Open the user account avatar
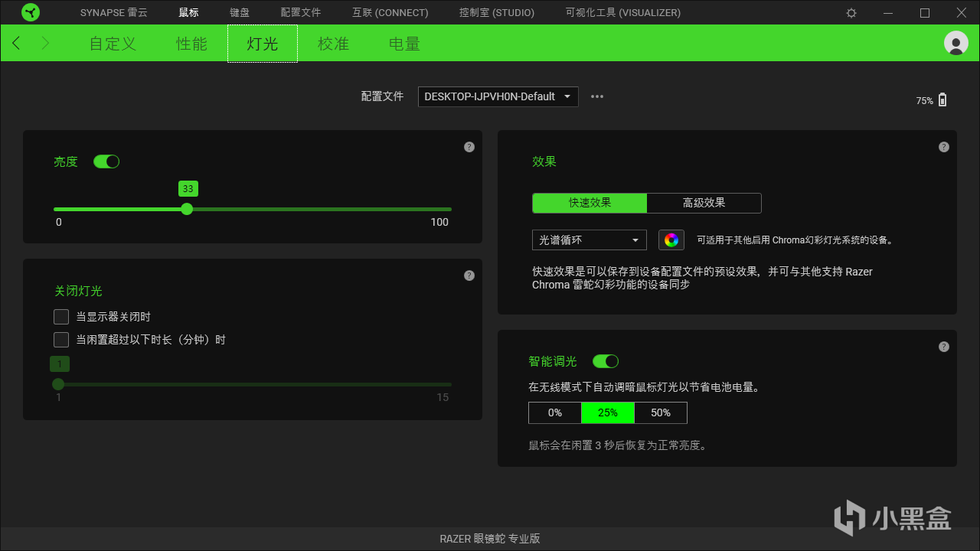Screen dimensions: 980x551 click(x=956, y=43)
